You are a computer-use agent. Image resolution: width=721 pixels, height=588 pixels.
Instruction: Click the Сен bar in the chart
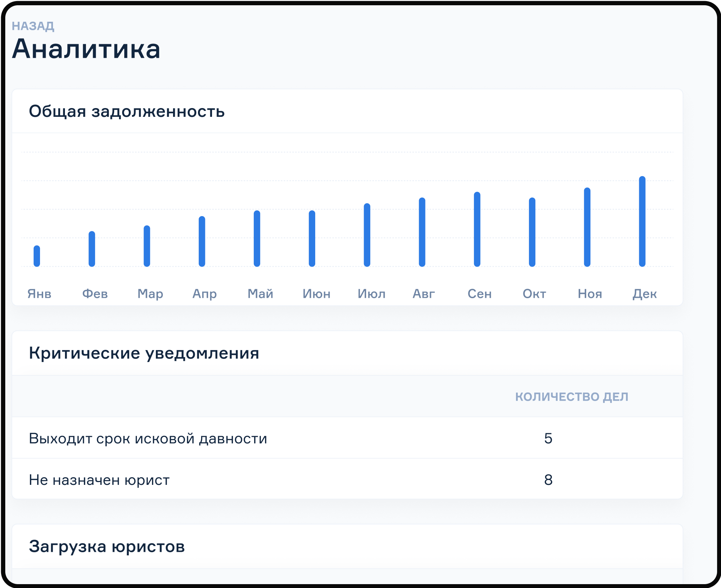(x=477, y=229)
